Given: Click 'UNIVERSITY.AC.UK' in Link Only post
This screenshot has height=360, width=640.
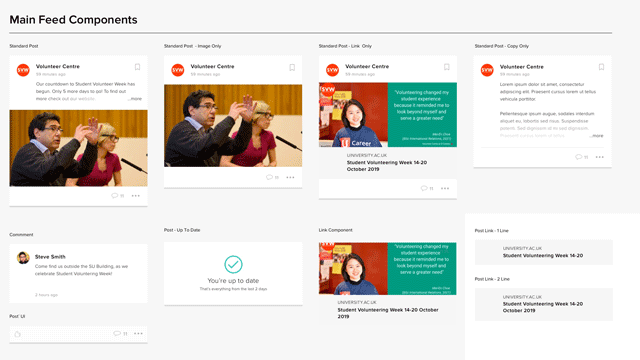Looking at the screenshot, I should [367, 156].
